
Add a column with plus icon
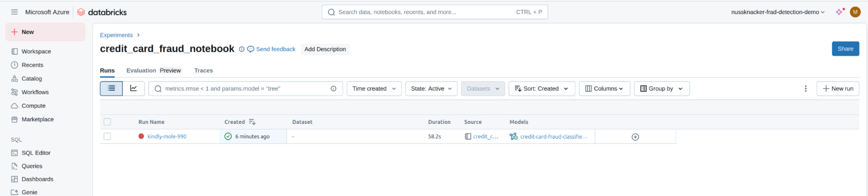635,137
